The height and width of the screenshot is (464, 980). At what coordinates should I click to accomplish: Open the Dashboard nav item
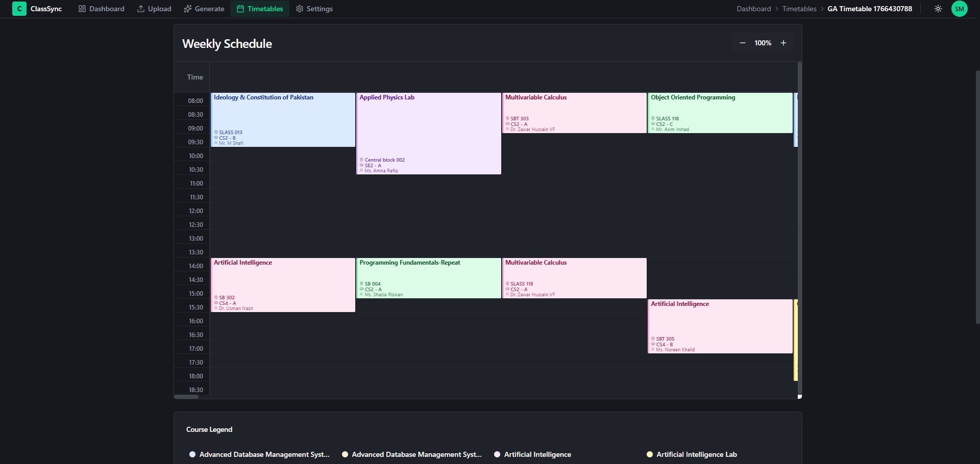point(101,9)
